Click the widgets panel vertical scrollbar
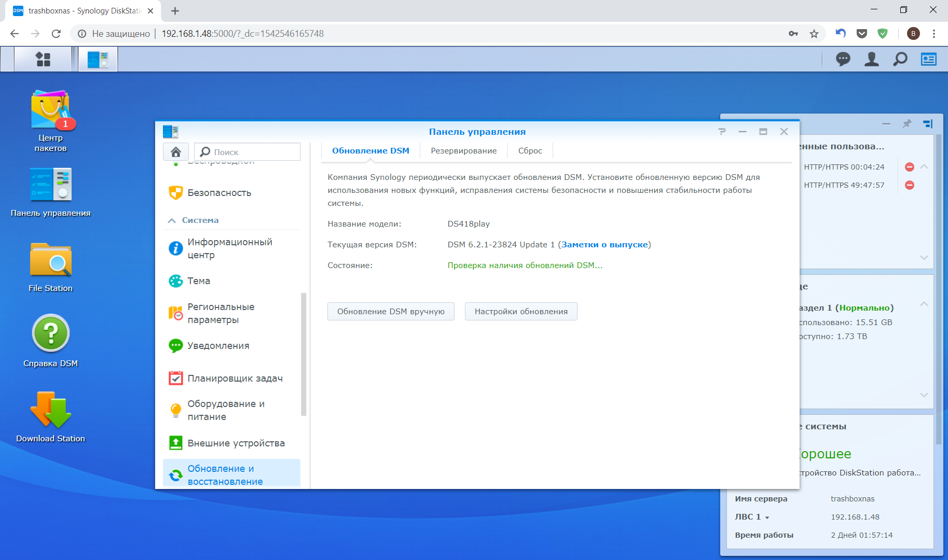 [x=939, y=290]
